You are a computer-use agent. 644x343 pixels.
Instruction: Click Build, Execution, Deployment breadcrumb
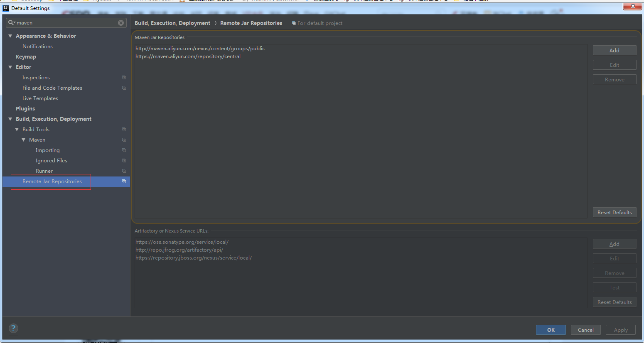(172, 23)
